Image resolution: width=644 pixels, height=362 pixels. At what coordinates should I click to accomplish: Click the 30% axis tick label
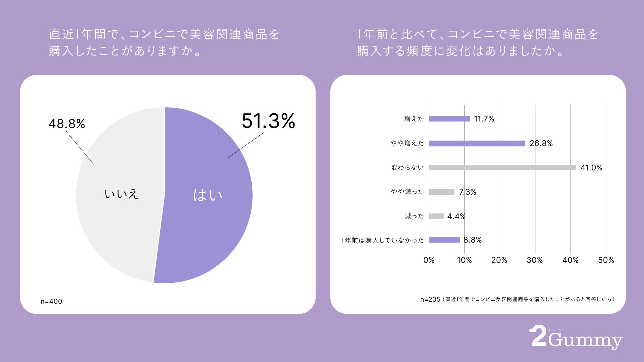(x=535, y=260)
